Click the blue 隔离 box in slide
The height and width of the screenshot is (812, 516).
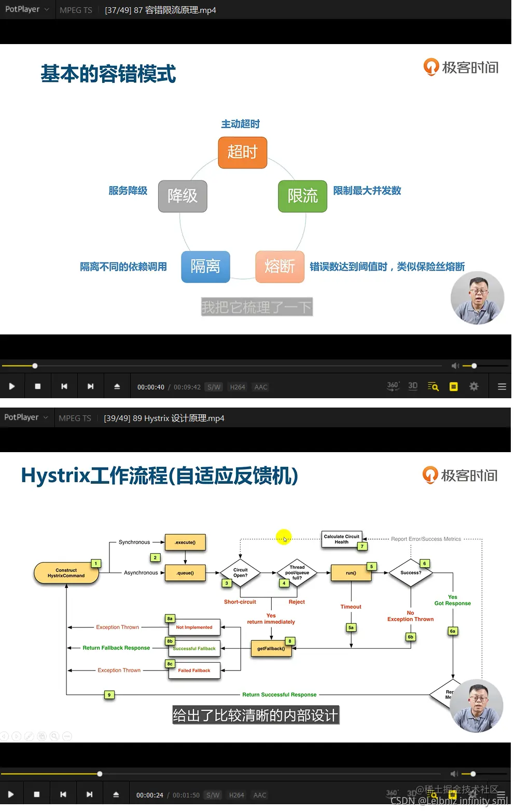(205, 267)
